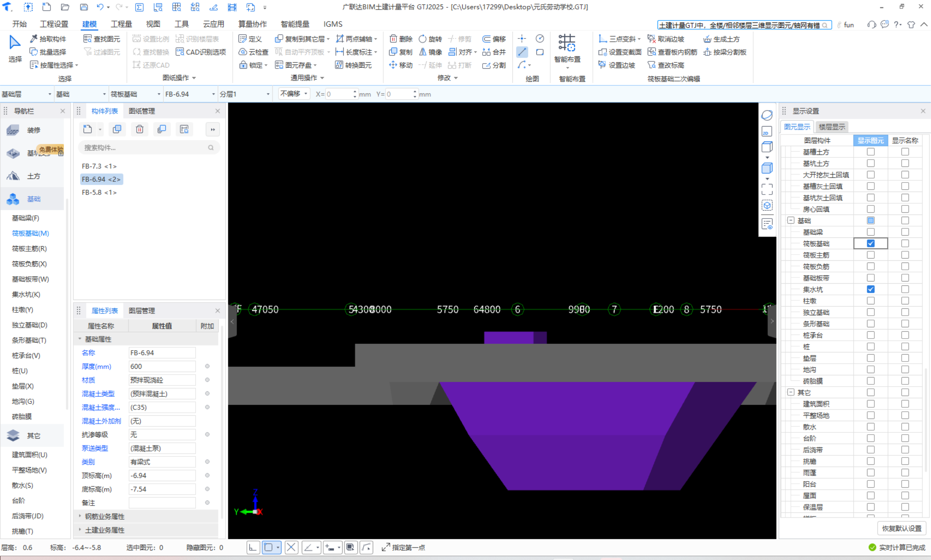
Task: Open the 视图 ribbon tab
Action: coord(153,24)
